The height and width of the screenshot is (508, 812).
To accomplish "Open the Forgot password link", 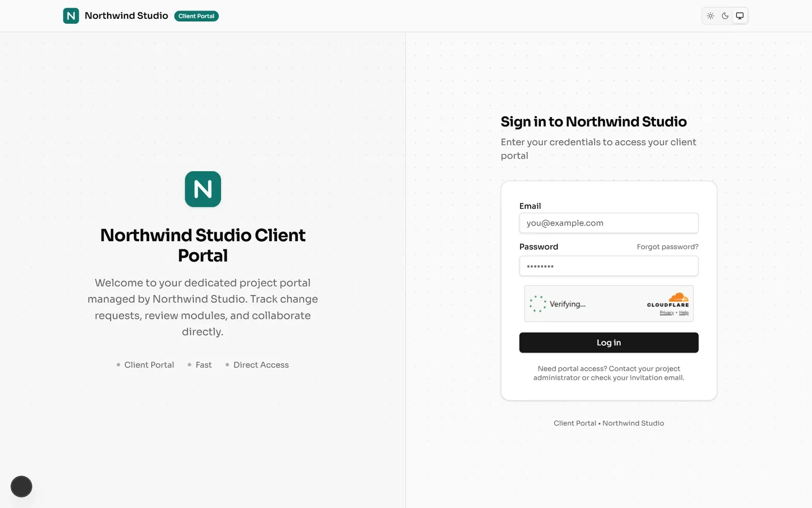I will click(x=667, y=247).
